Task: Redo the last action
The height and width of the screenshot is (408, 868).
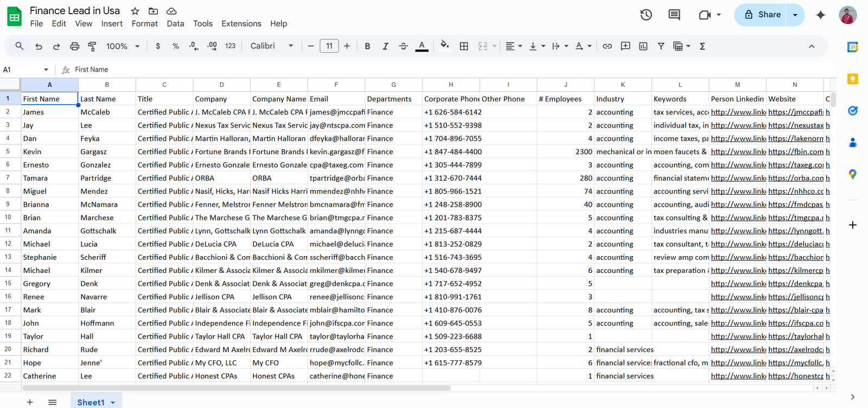Action: click(56, 46)
